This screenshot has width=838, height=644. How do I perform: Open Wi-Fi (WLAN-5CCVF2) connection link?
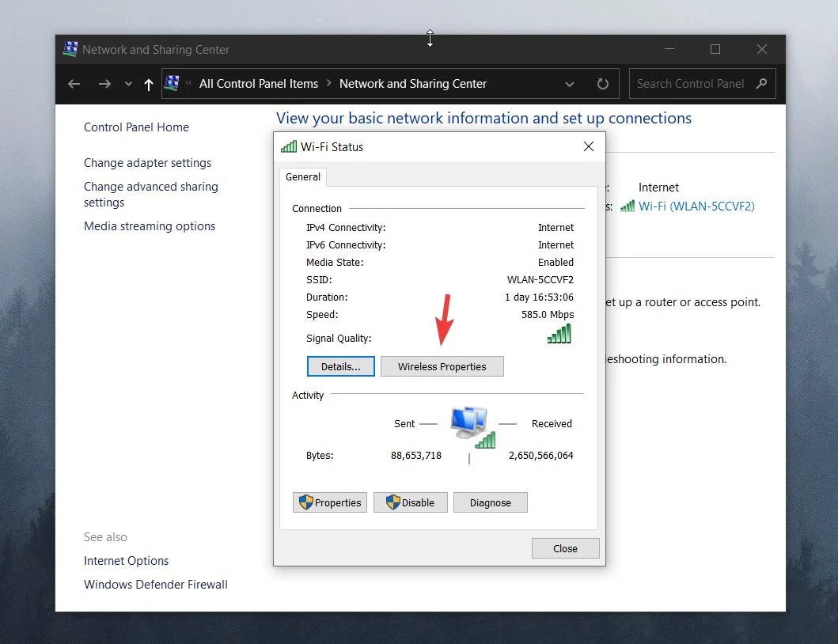click(696, 206)
